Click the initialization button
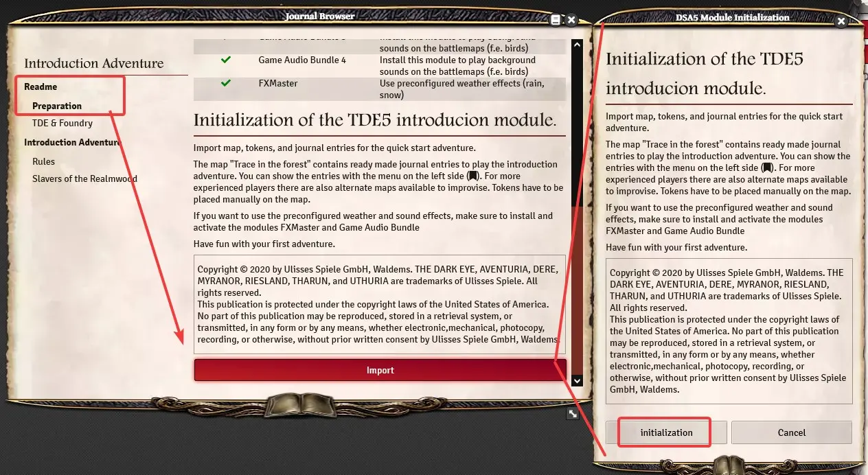Screen dimensions: 868x475 point(666,432)
